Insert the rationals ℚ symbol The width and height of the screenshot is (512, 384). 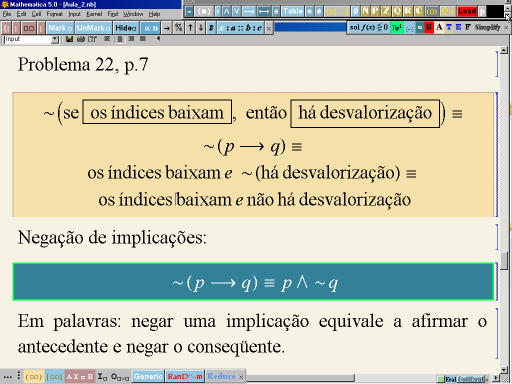pyautogui.click(x=397, y=11)
